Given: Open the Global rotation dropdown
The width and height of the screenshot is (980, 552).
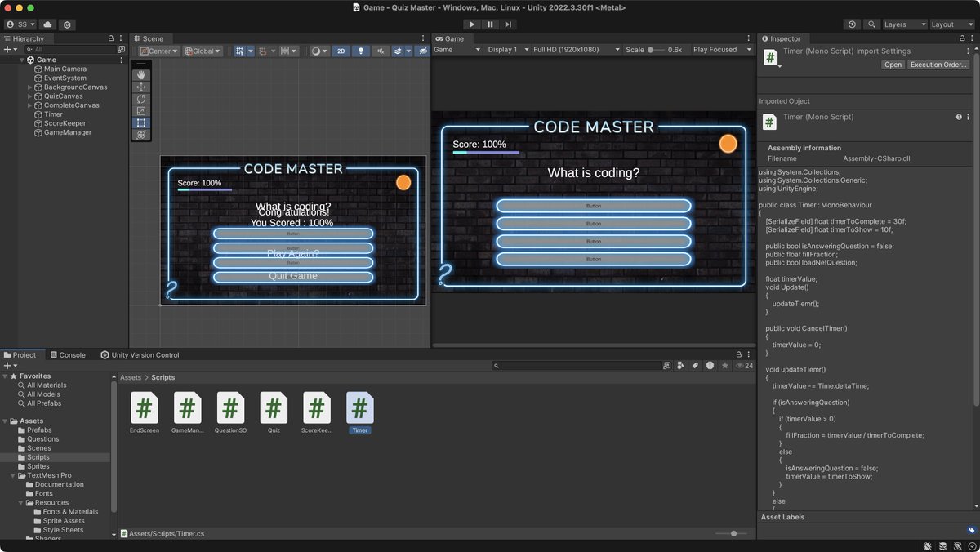Looking at the screenshot, I should tap(203, 51).
